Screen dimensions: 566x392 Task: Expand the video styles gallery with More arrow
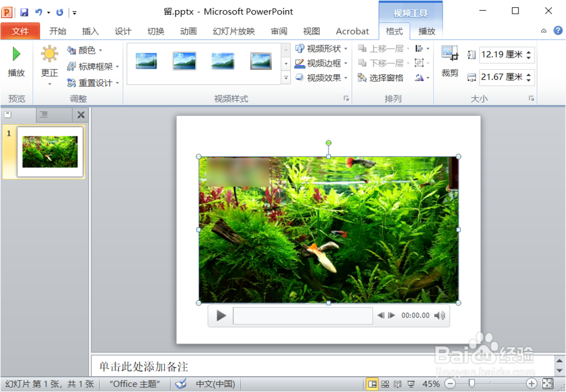pos(286,78)
